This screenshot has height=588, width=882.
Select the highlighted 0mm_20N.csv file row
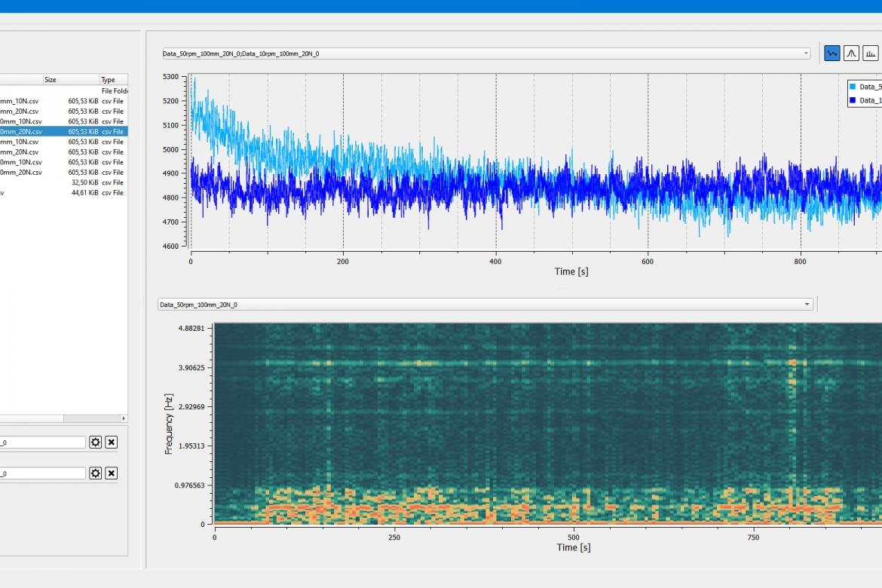[63, 132]
